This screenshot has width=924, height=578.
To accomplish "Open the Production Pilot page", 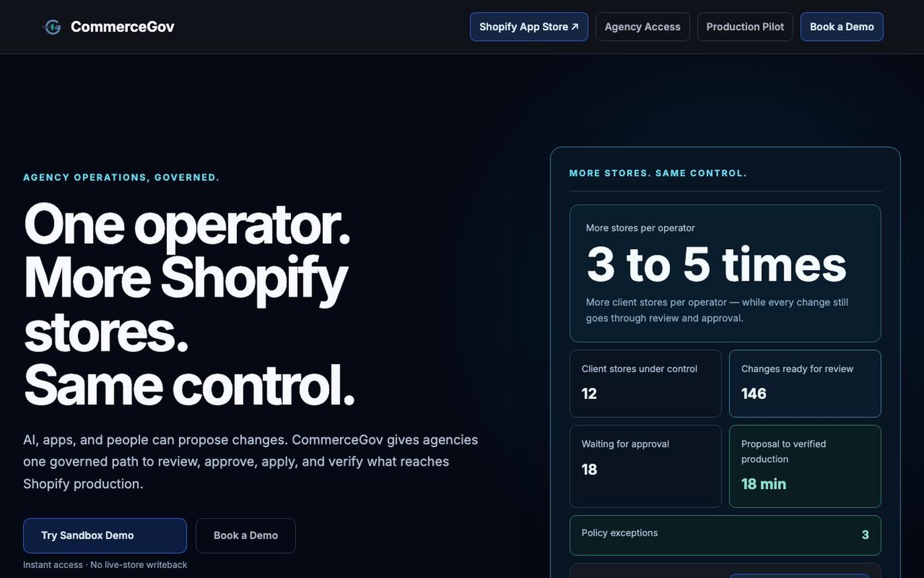I will coord(745,26).
